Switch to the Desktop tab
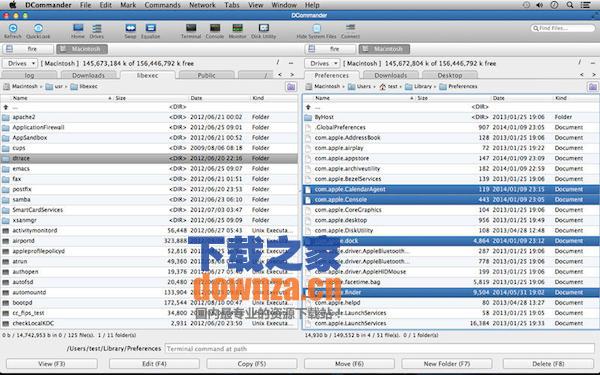Screen dimensions: 600x375 click(x=450, y=75)
